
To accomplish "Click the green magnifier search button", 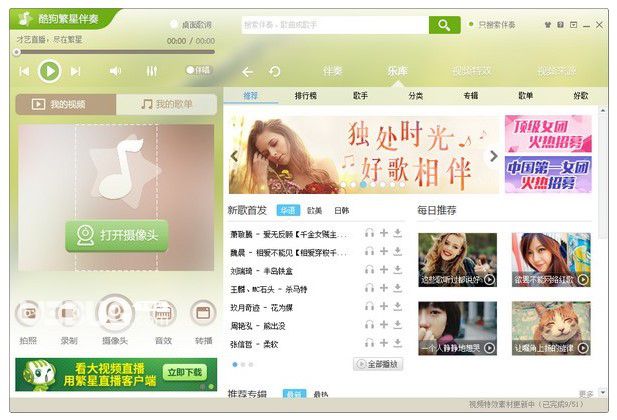I will [x=444, y=25].
